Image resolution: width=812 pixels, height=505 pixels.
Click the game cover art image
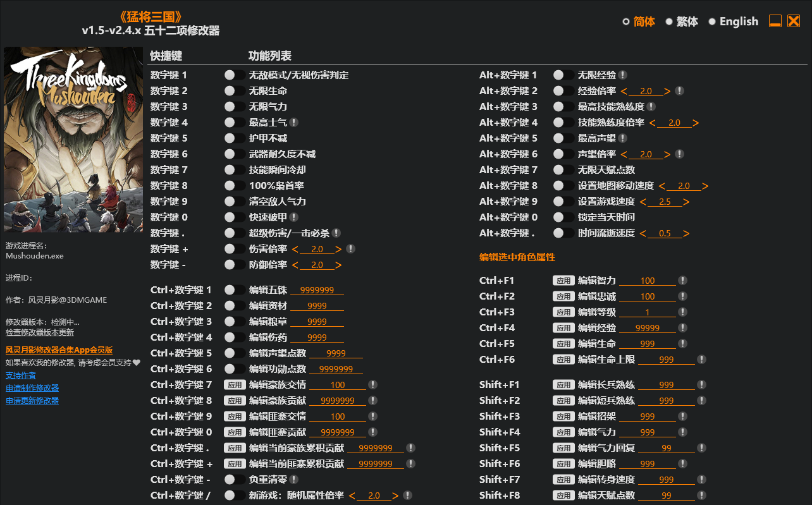[73, 140]
